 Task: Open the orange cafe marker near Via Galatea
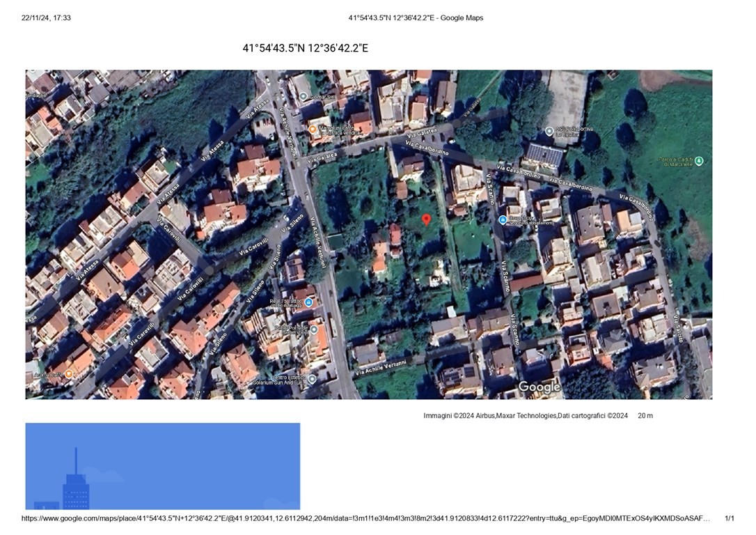[x=312, y=129]
